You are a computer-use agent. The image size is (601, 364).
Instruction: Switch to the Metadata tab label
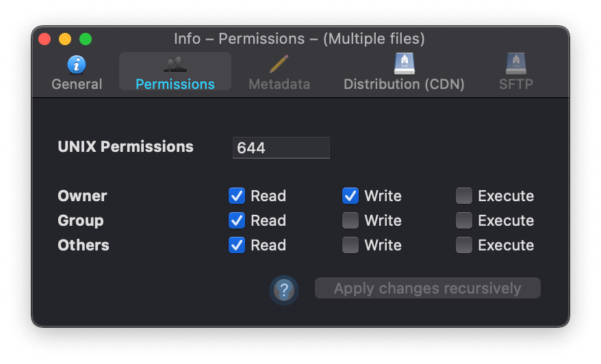(x=279, y=84)
